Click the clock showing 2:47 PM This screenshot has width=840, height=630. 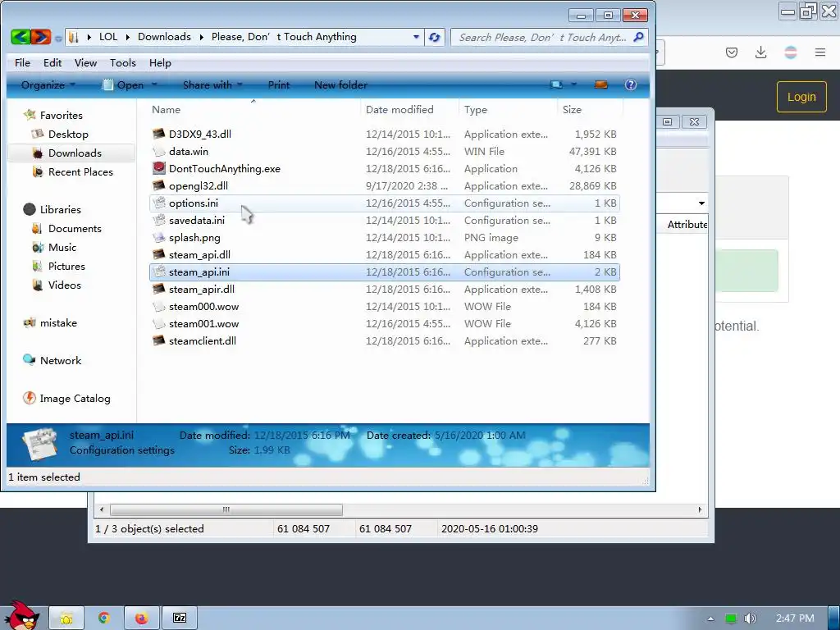[x=795, y=619]
